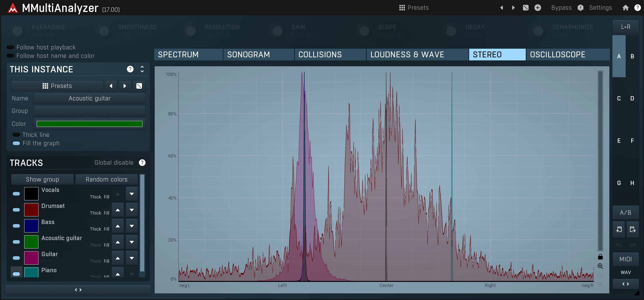
Task: Move the Guitar track up
Action: point(118,258)
